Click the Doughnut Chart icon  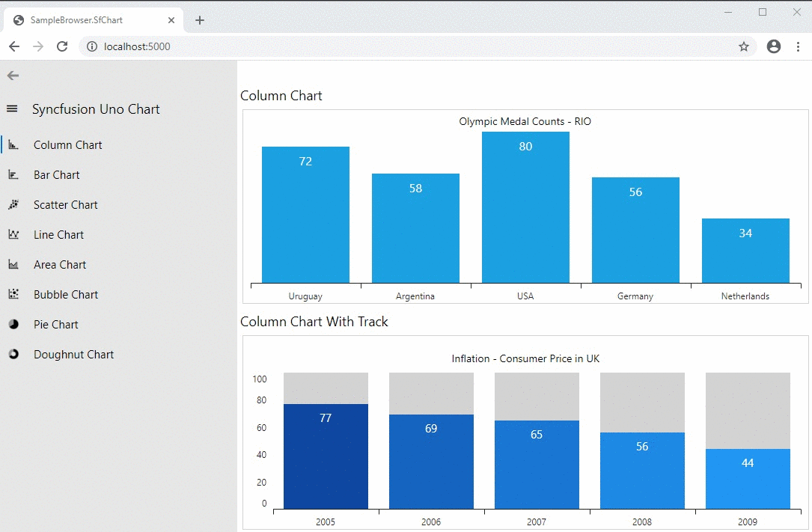pos(13,355)
